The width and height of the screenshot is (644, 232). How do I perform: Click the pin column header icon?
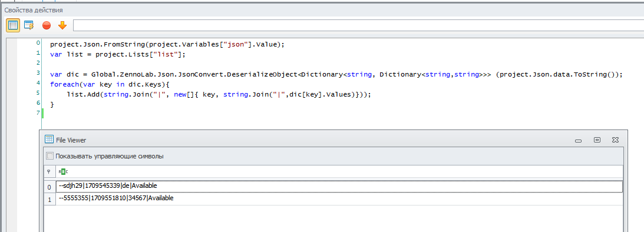point(48,171)
